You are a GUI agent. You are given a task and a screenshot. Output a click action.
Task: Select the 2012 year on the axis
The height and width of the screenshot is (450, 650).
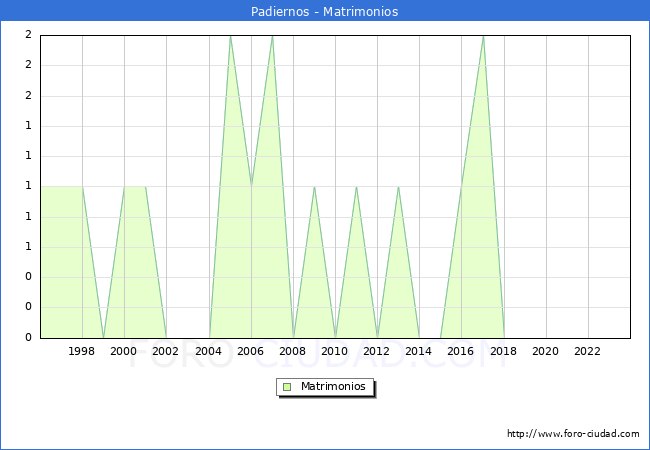pyautogui.click(x=377, y=351)
